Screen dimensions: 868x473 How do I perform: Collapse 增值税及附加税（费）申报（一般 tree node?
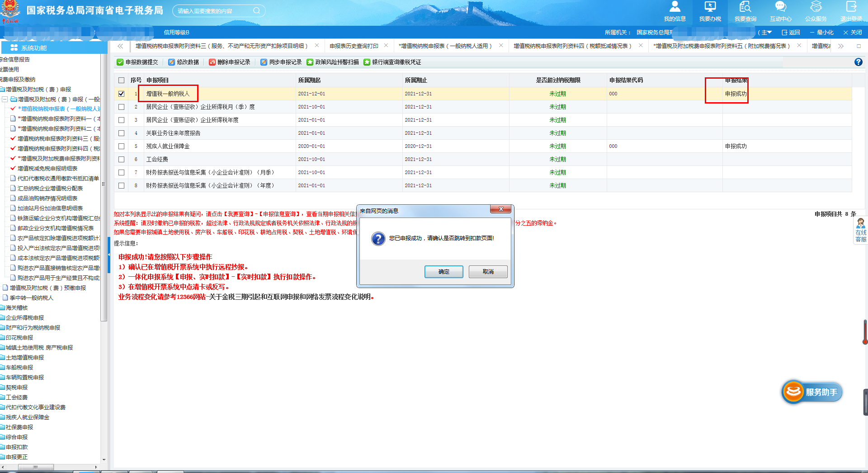pos(5,99)
